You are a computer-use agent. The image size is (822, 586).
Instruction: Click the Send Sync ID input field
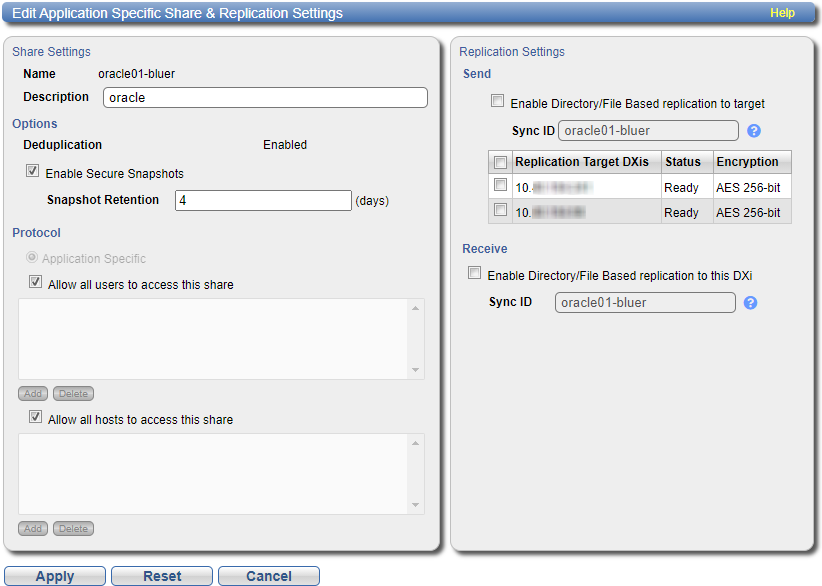(648, 131)
